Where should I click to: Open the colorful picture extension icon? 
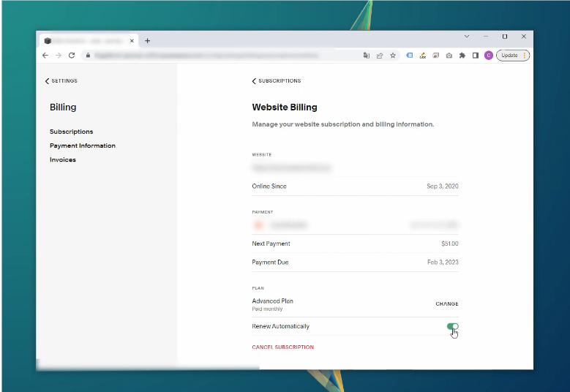click(435, 56)
